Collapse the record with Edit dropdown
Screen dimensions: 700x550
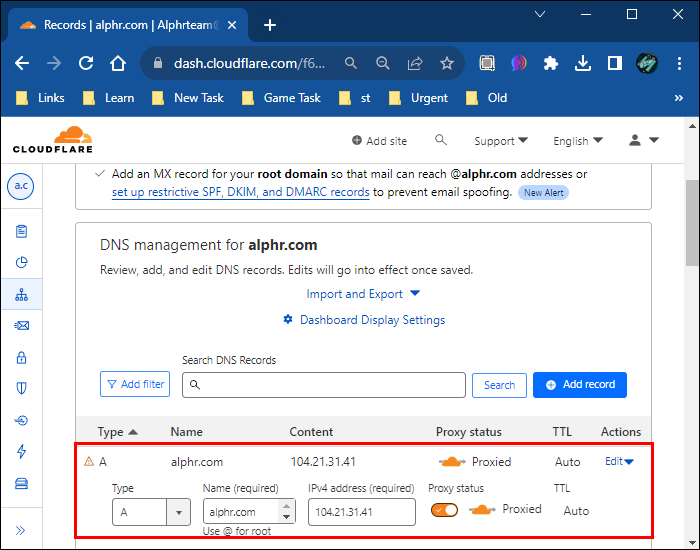pos(619,461)
